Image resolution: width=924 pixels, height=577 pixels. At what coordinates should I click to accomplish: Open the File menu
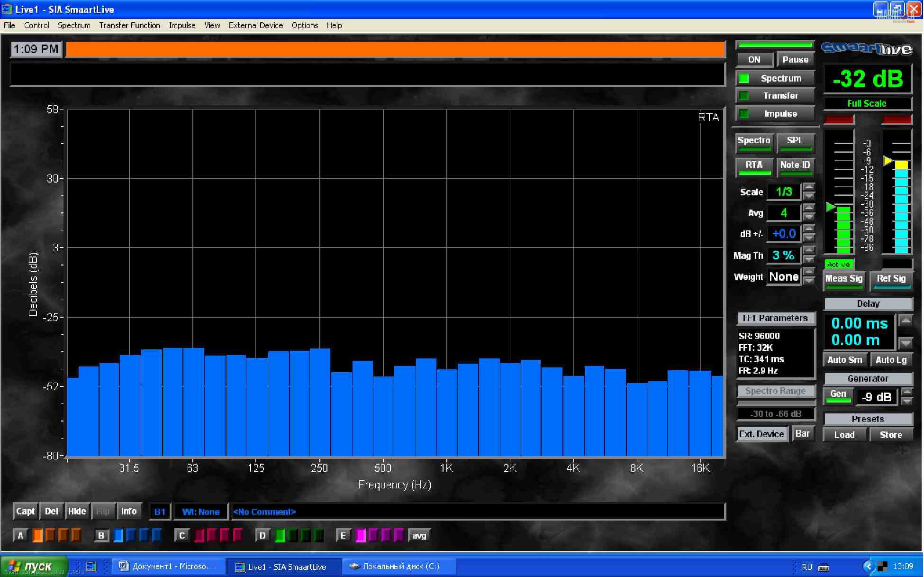[9, 25]
